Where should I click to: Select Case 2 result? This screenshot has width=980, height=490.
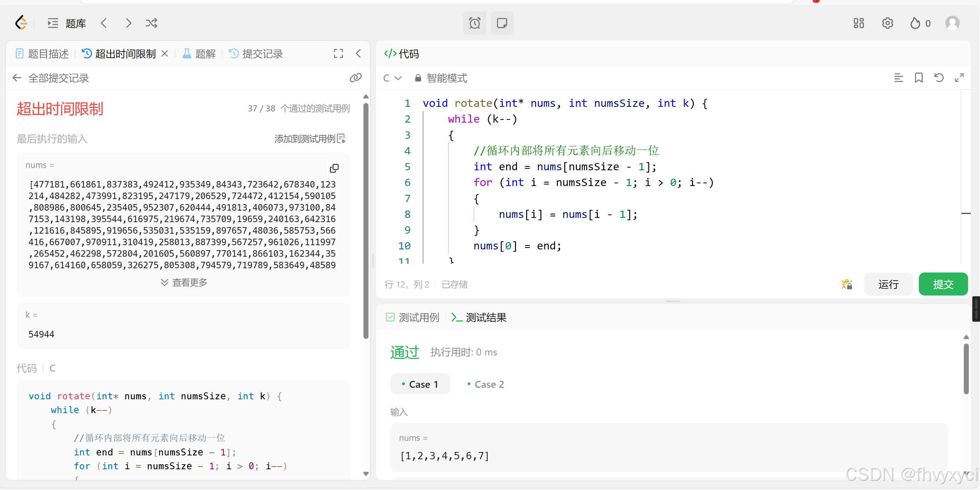click(486, 384)
